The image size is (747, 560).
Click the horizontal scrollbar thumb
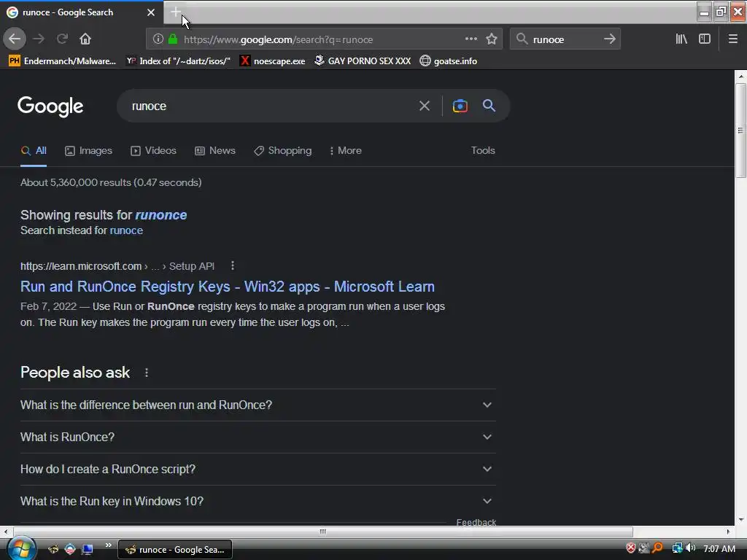click(323, 532)
